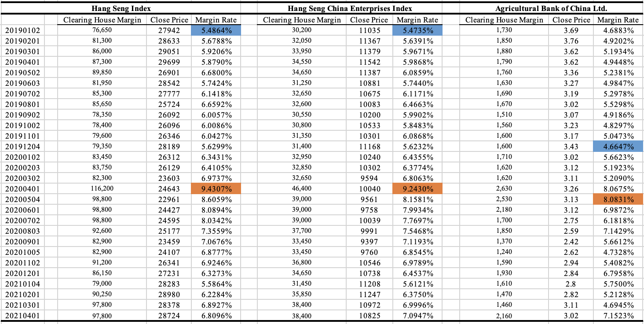Click the 2,630 clearing house margin cell

tap(504, 189)
